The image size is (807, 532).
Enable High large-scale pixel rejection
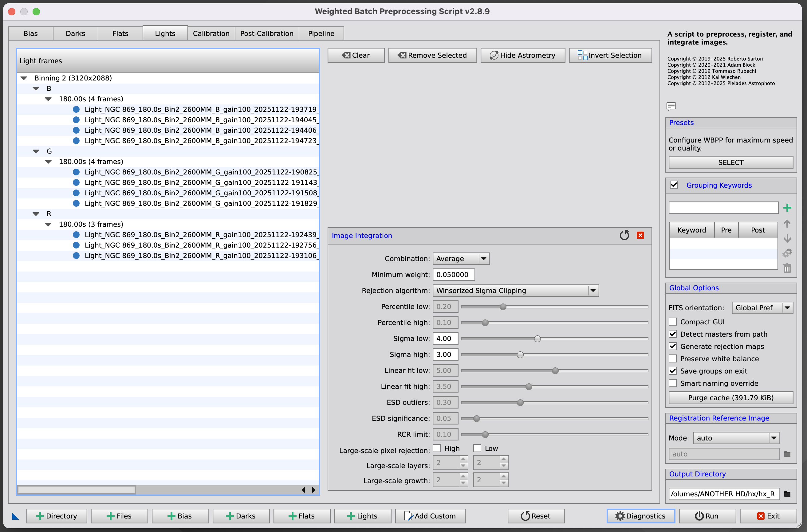point(437,448)
